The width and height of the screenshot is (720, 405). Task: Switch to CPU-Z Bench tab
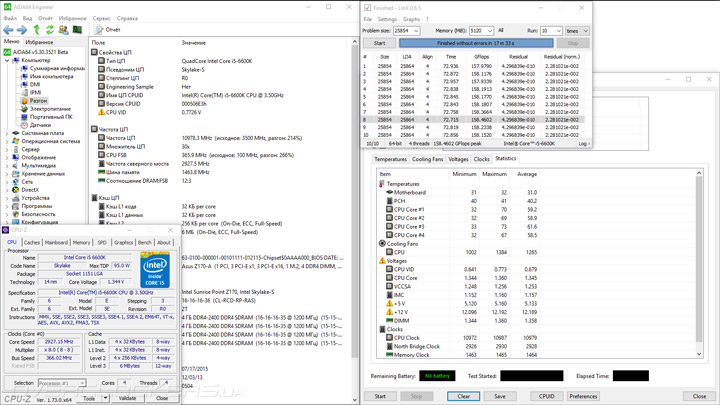(x=145, y=242)
